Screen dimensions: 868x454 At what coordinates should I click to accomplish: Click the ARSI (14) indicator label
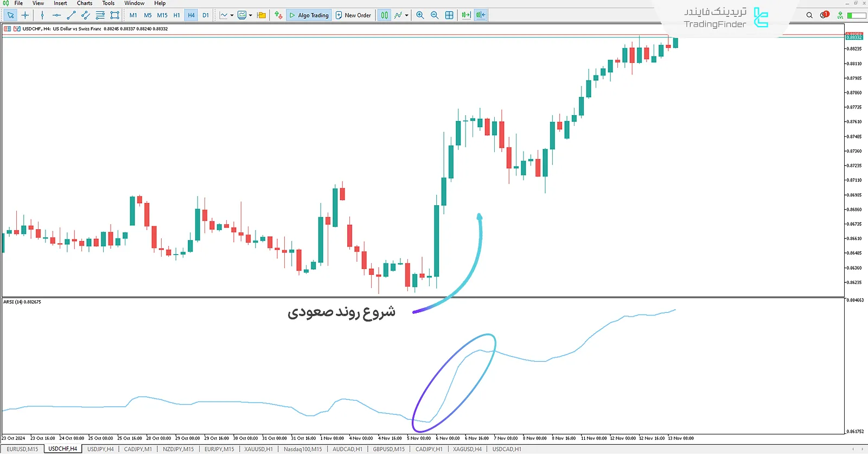pos(22,302)
